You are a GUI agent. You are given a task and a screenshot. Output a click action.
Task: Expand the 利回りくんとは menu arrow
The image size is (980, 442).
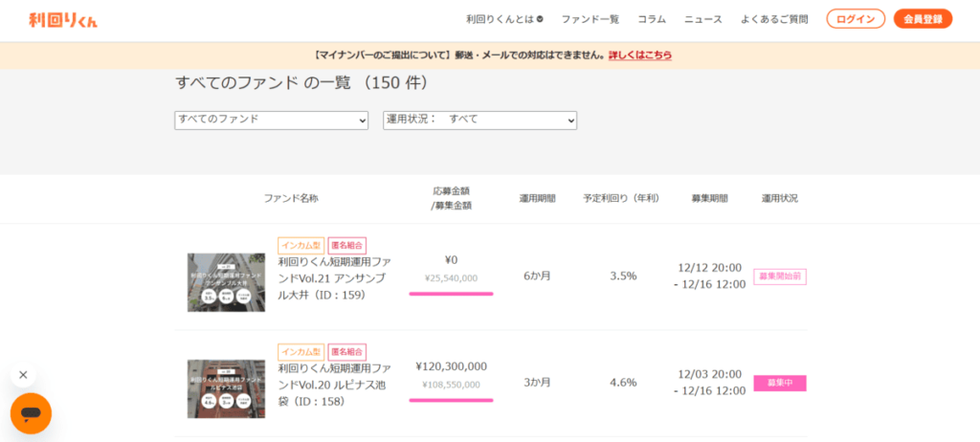click(541, 19)
